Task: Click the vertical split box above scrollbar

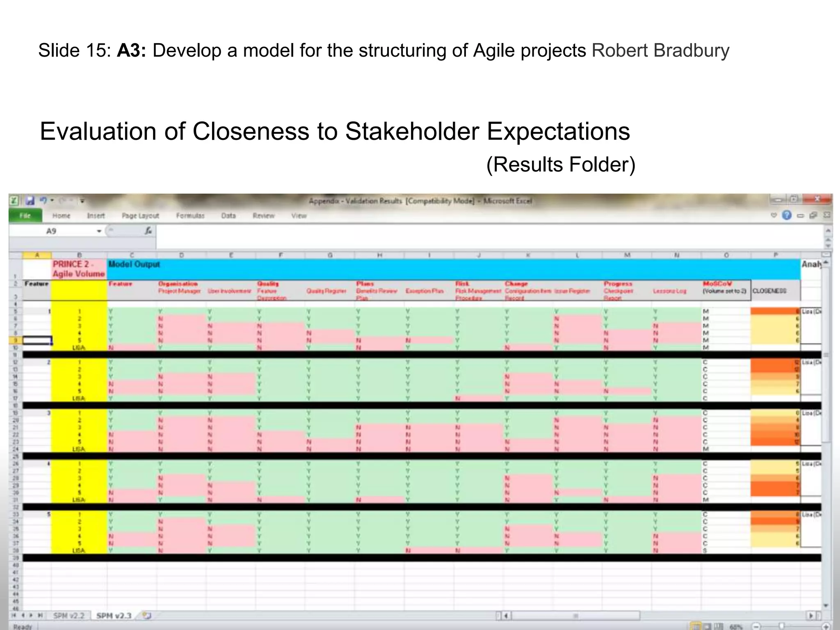Action: tap(826, 254)
